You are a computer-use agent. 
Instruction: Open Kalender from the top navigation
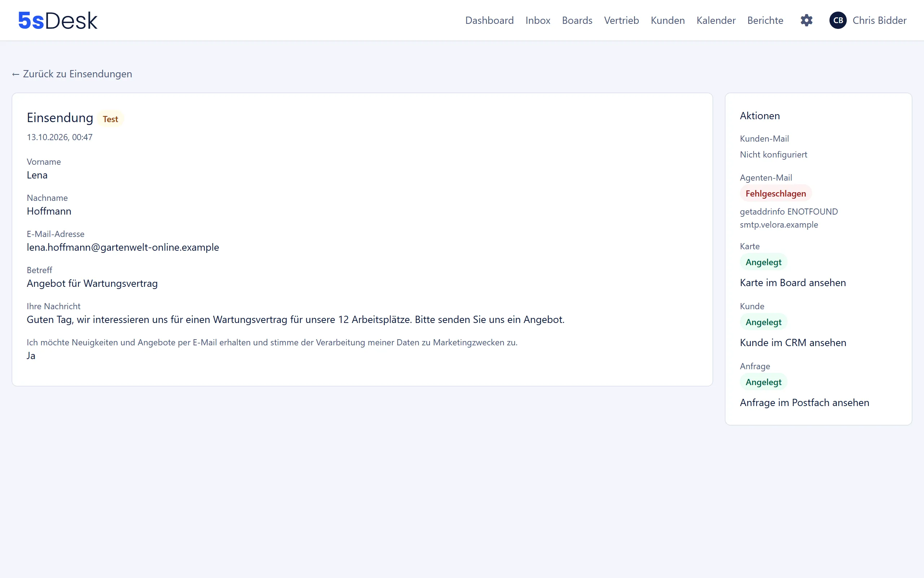click(716, 20)
